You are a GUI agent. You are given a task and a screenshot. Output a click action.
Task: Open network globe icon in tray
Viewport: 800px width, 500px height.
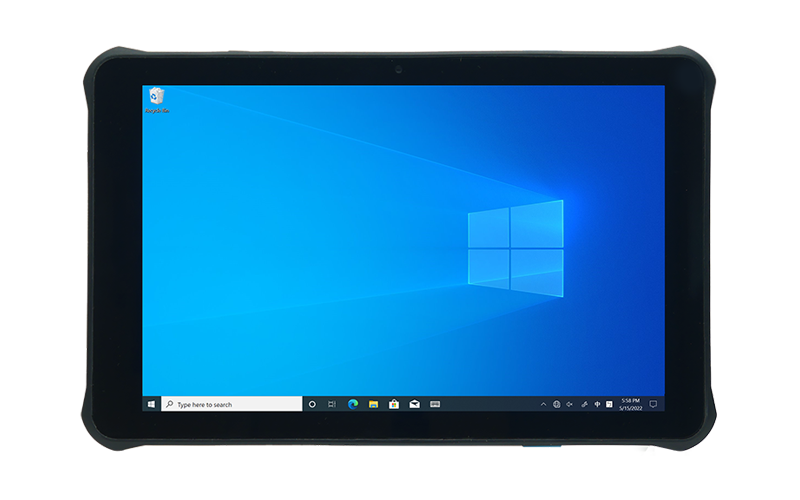(x=557, y=404)
